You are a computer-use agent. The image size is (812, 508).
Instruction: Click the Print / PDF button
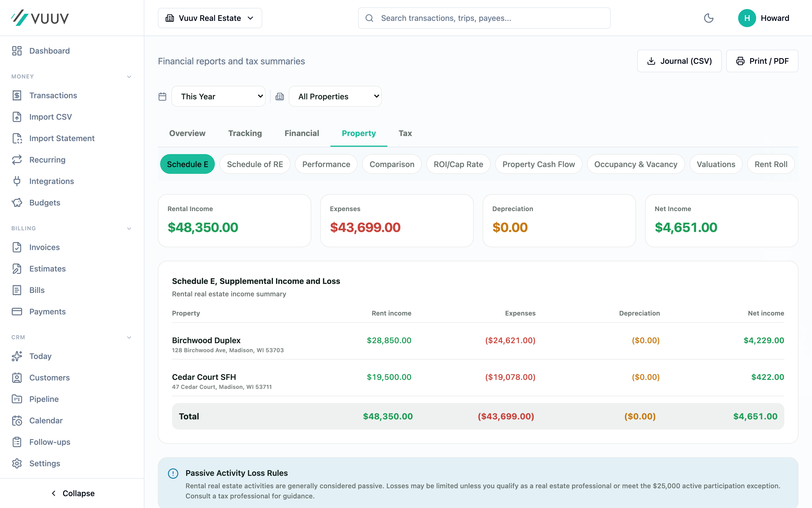tap(762, 61)
